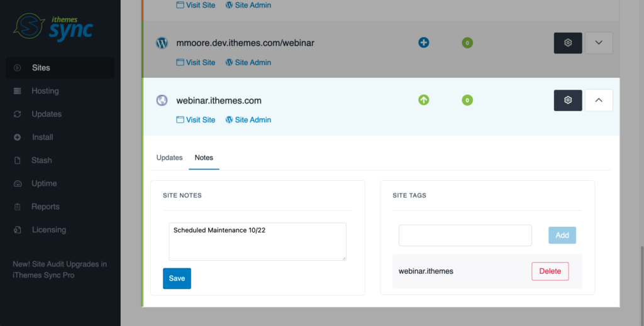
Task: Click the Uptime gauge icon
Action: 17,183
